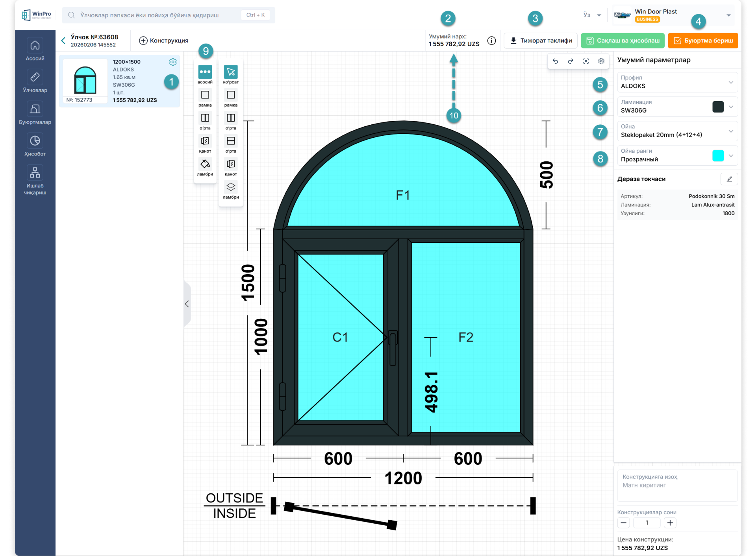Click the redo arrow icon
Screen dimensions: 756x556
tap(571, 61)
